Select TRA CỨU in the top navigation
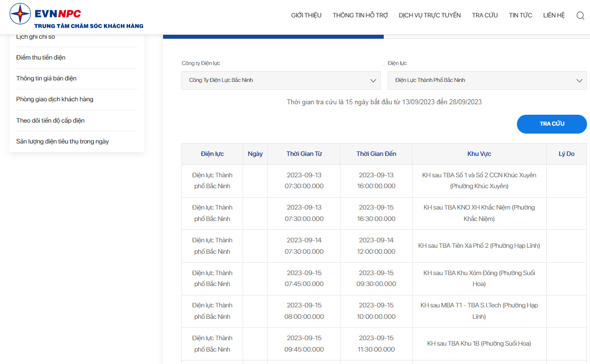Image resolution: width=590 pixels, height=364 pixels. click(485, 15)
